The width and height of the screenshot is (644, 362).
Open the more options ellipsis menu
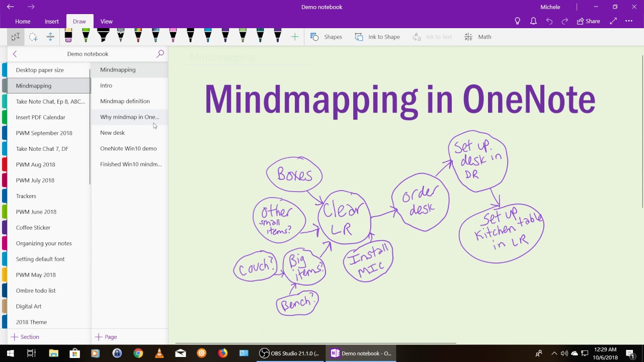coord(629,21)
